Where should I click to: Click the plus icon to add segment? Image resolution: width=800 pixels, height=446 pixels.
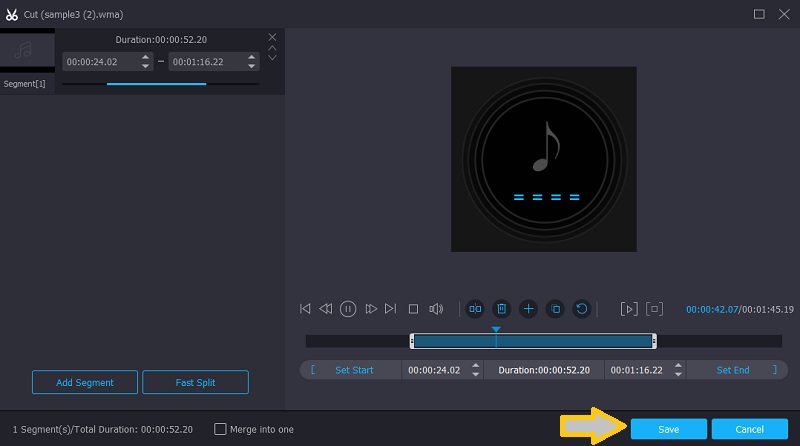(529, 309)
